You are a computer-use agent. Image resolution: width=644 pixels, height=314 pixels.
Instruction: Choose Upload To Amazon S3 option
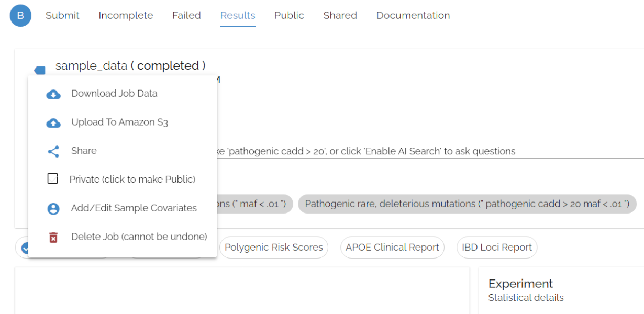point(119,122)
